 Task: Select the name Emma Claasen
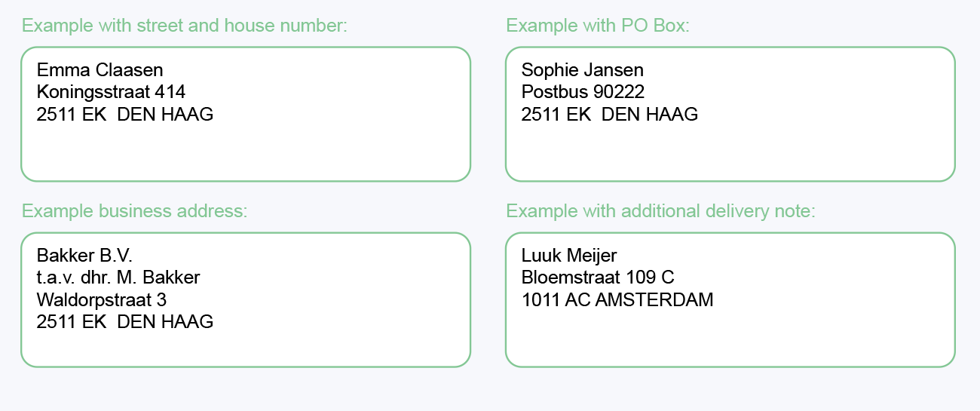pyautogui.click(x=100, y=70)
